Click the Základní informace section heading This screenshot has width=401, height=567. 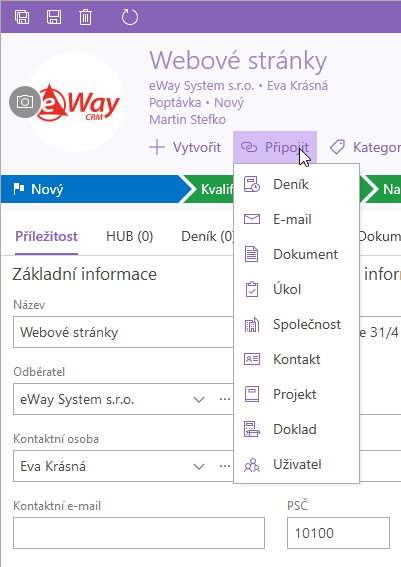click(x=85, y=274)
